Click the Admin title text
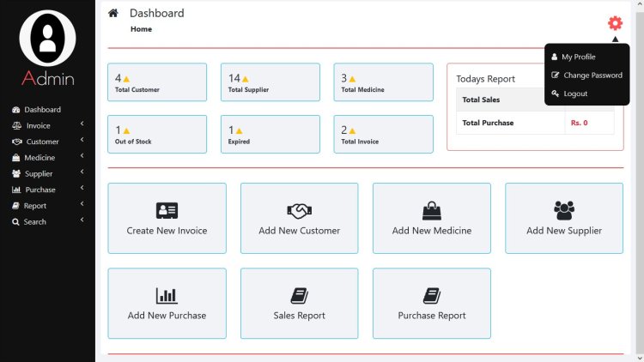 click(47, 78)
